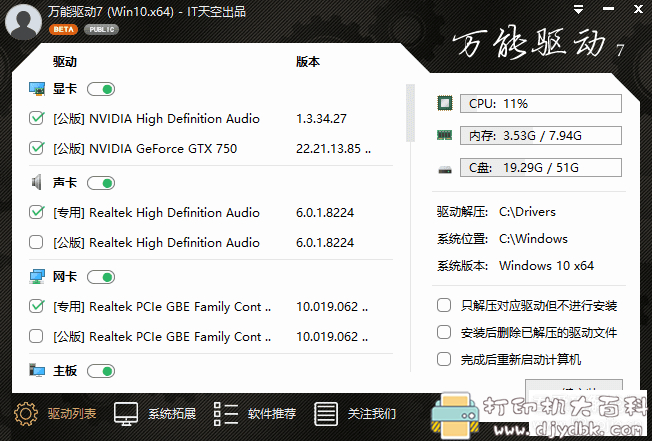This screenshot has height=441, width=652.
Task: Switch to the 软件推荐 tab
Action: tap(255, 414)
